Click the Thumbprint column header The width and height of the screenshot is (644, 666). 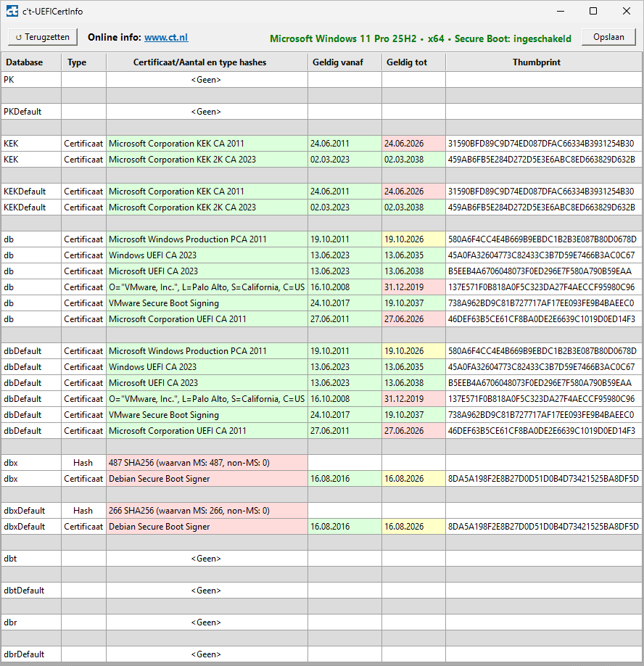point(544,62)
